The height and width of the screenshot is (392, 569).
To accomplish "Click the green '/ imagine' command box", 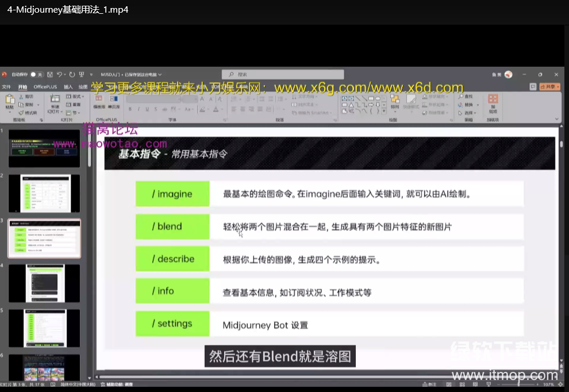I will point(172,194).
